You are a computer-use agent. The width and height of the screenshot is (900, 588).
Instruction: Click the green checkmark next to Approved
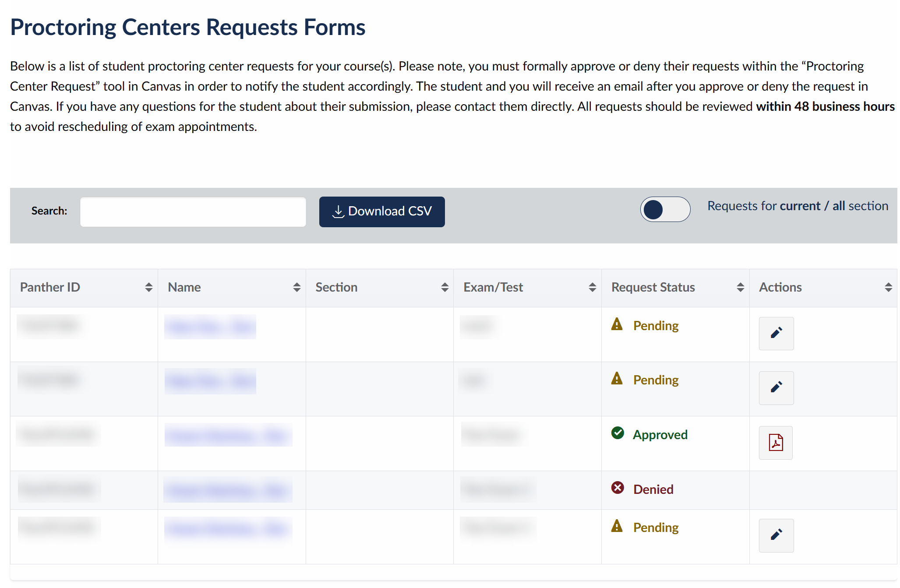click(x=617, y=433)
